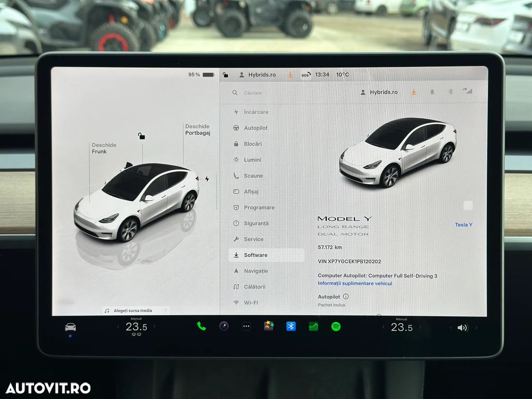Select Programare in the sidebar

pos(254,207)
